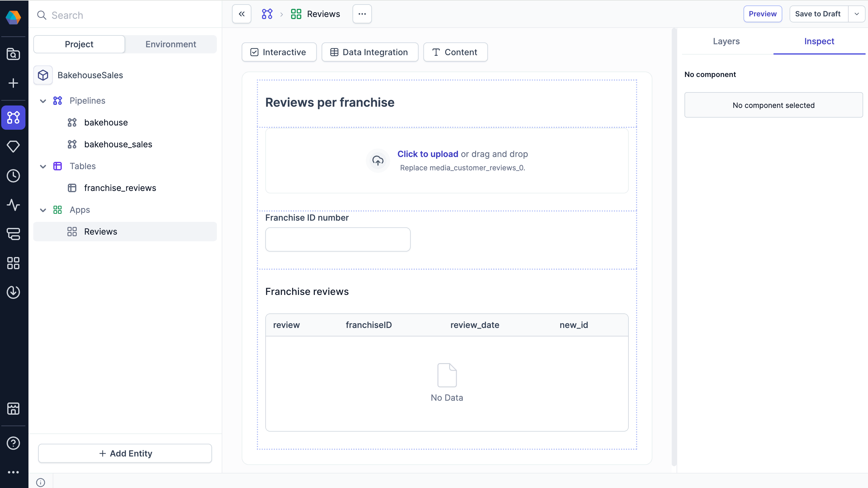Image resolution: width=868 pixels, height=488 pixels.
Task: Open the bakehouse_sales pipeline
Action: pos(118,144)
